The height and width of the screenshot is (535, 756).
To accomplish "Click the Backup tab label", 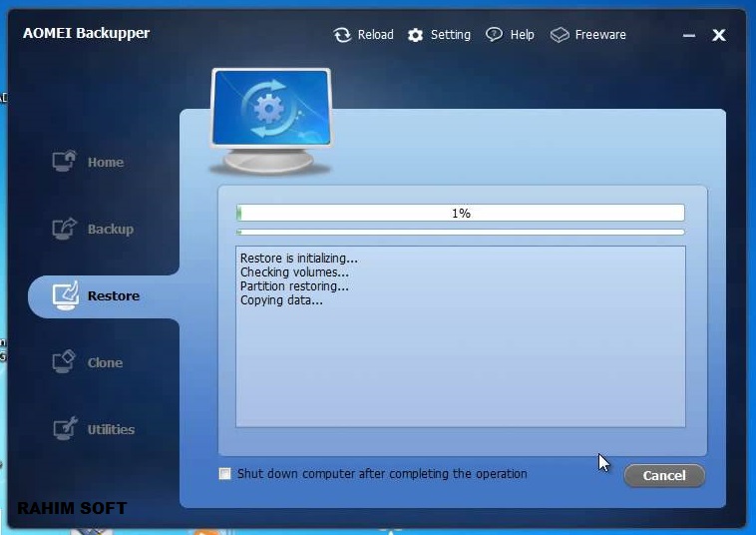I will (111, 229).
